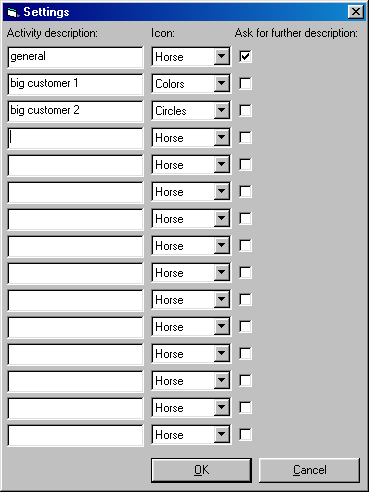
Task: Click into the 'big customer 2' field
Action: 75,111
